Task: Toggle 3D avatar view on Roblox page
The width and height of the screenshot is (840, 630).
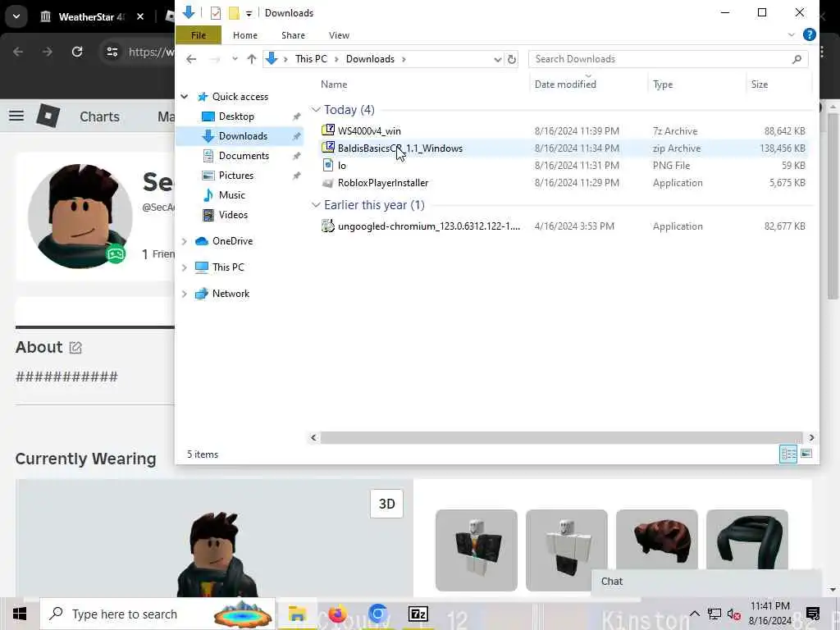Action: pos(386,504)
